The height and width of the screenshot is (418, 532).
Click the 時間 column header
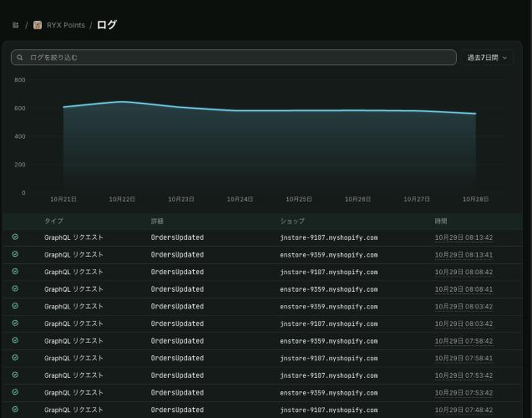441,221
